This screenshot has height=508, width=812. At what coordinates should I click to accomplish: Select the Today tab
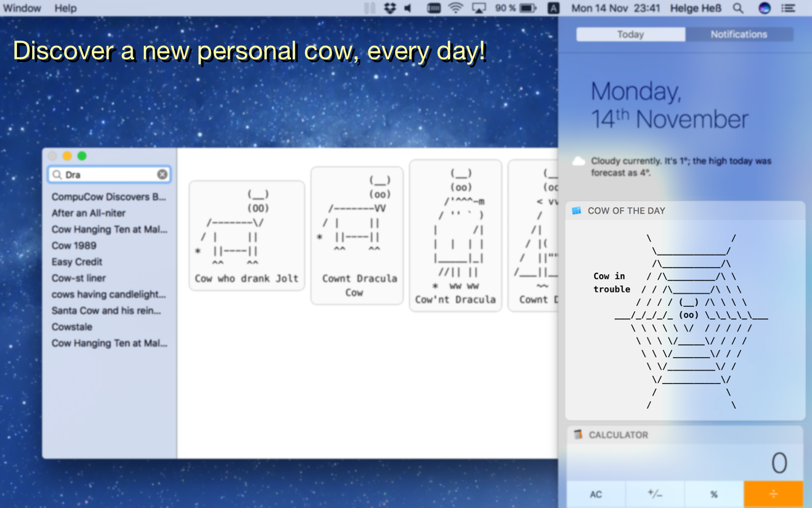tap(630, 34)
